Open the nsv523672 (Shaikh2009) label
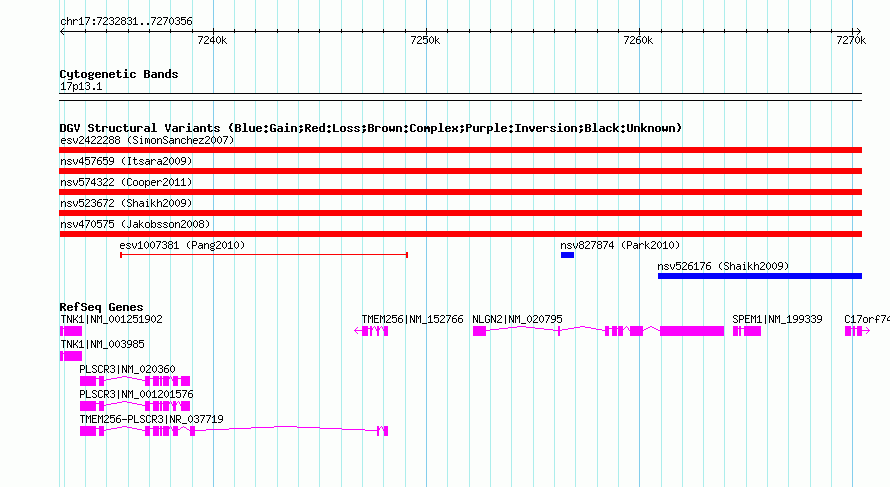The image size is (890, 487). [x=126, y=203]
